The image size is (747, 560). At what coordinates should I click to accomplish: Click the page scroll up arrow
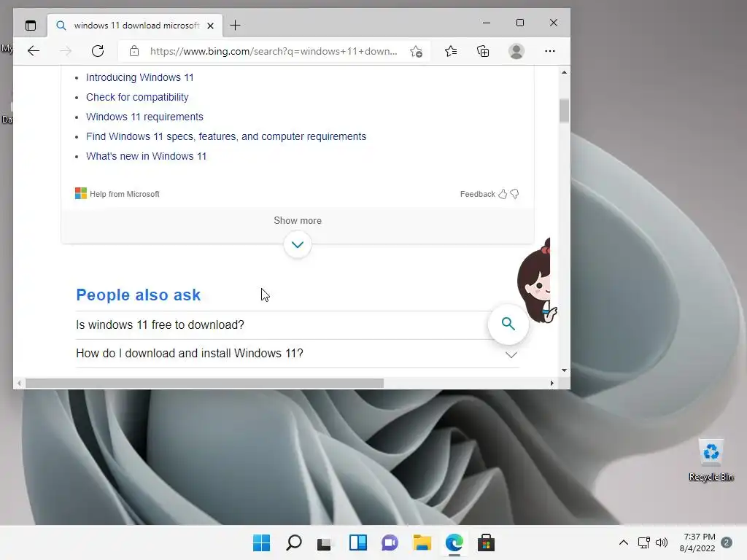pyautogui.click(x=564, y=72)
